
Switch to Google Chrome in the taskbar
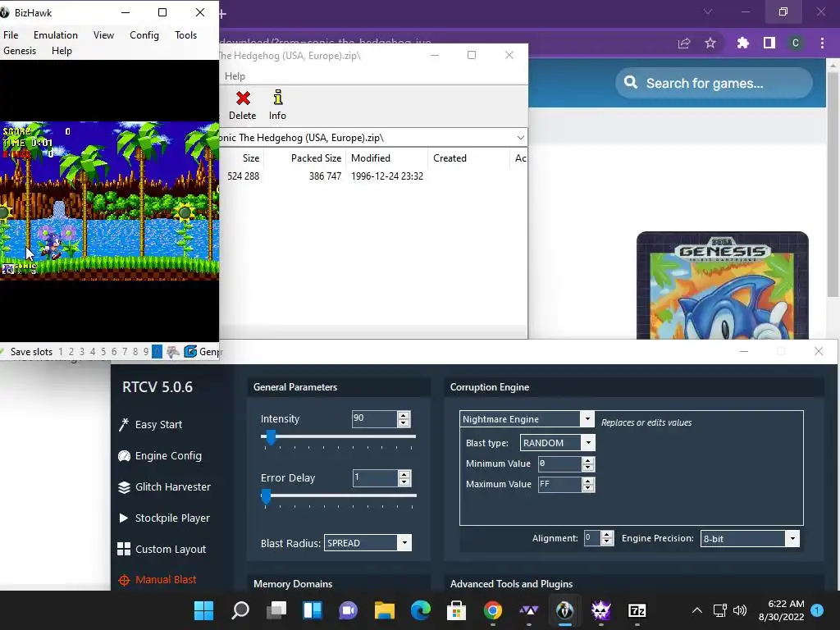point(493,610)
